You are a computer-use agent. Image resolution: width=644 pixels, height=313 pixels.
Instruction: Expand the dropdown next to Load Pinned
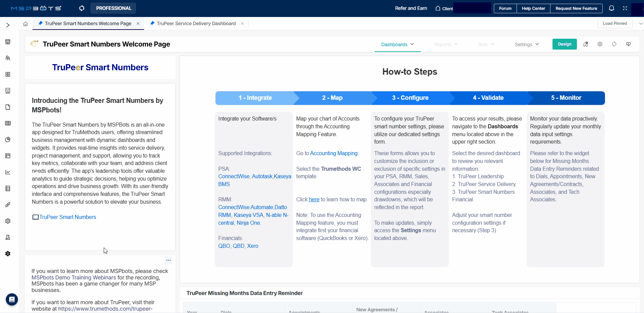point(641,23)
